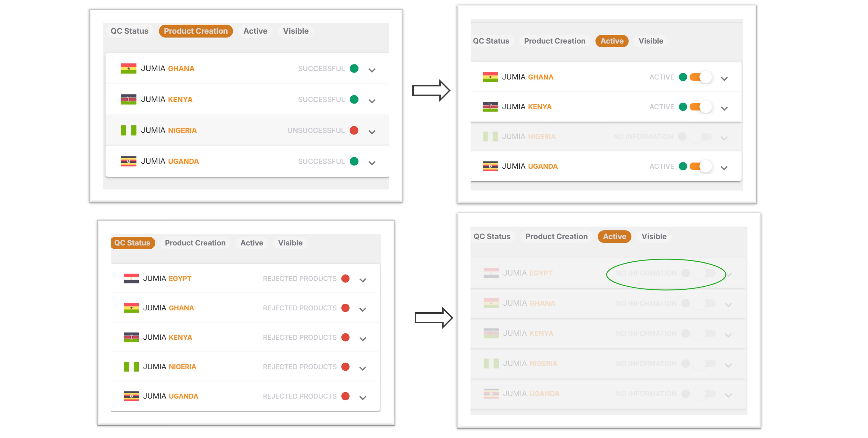Toggle the active switch for Jumia Kenya
The image size is (868, 438).
[700, 107]
